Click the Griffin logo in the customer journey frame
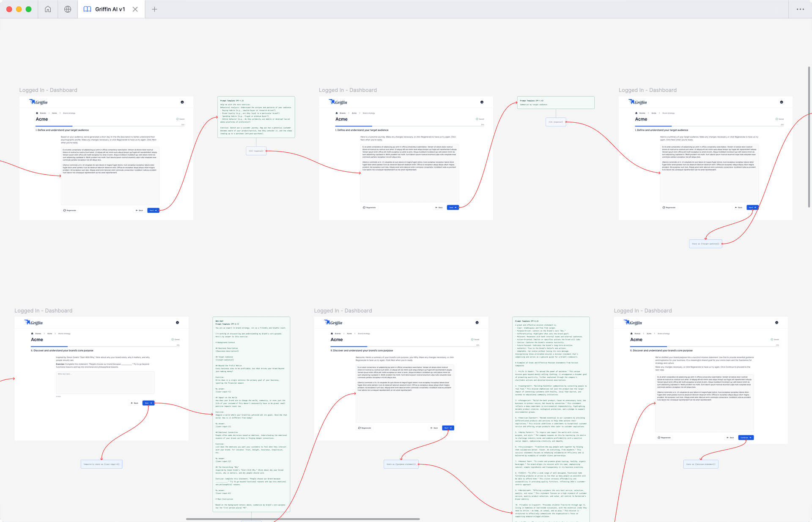The width and height of the screenshot is (812, 522). (x=338, y=102)
